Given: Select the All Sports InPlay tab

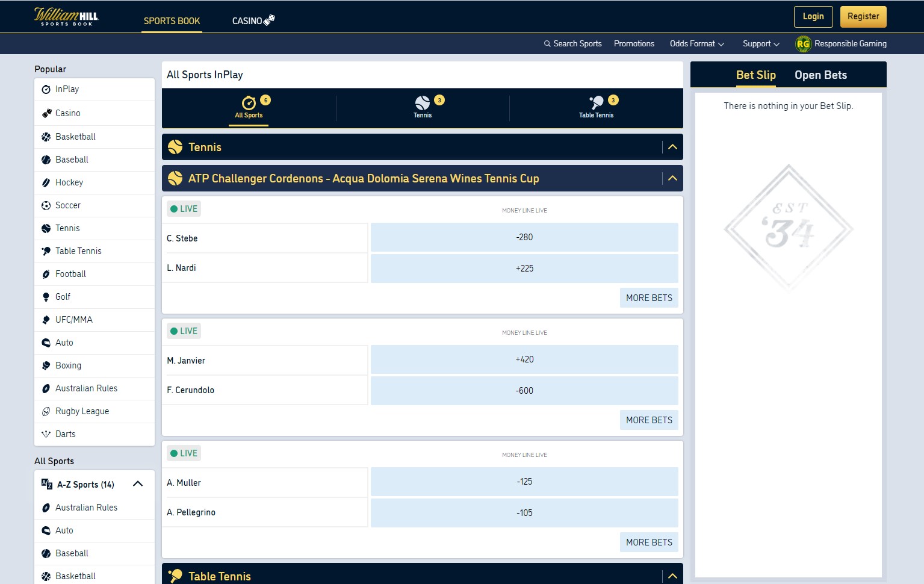Looking at the screenshot, I should coord(249,108).
